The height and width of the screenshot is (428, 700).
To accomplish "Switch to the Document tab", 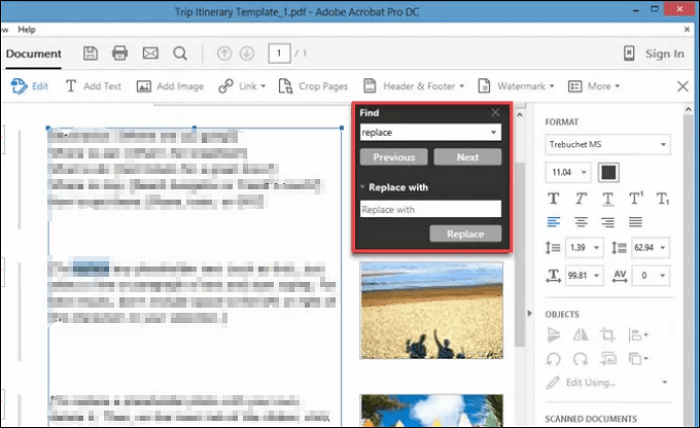I will coord(33,54).
